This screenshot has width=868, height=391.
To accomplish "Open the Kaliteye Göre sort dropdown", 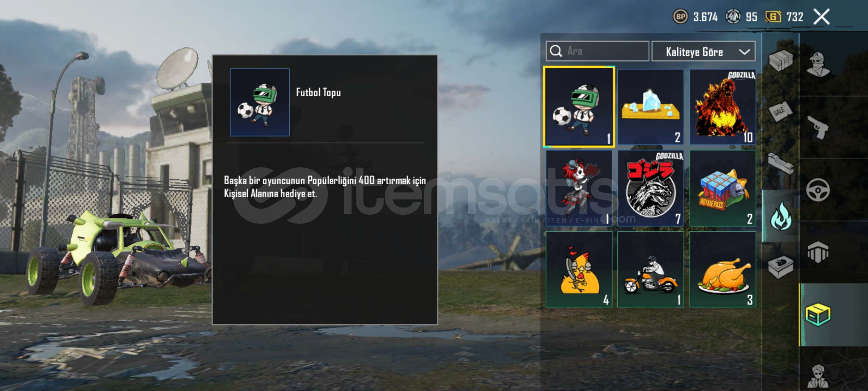I will point(703,51).
